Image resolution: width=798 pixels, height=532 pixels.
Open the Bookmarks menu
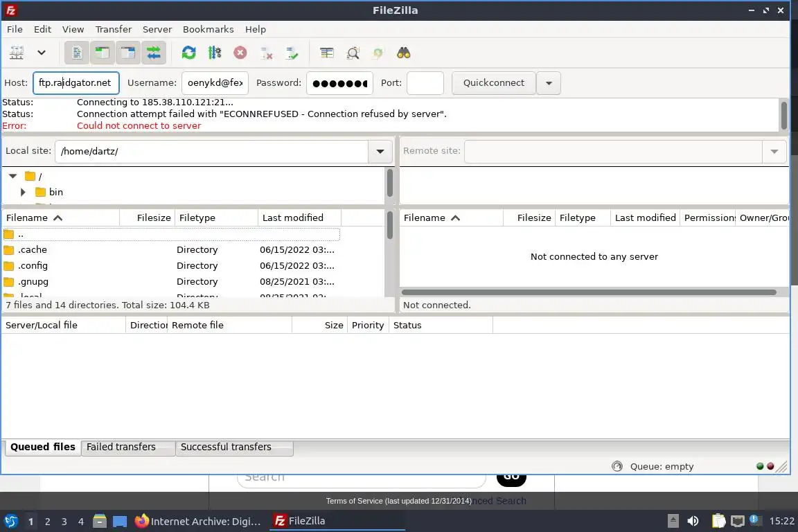coord(208,29)
